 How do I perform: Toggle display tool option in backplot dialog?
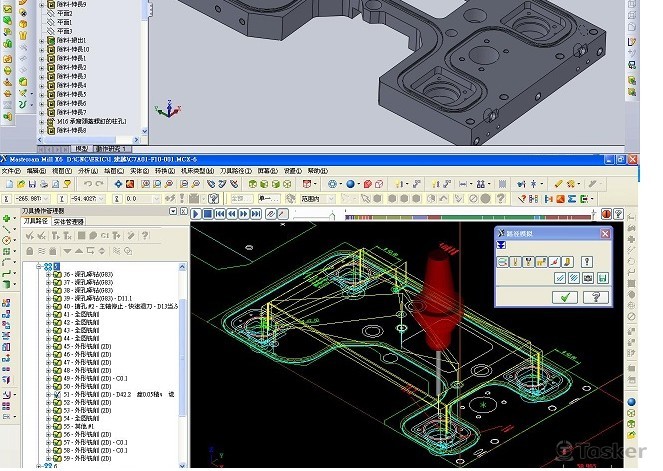pyautogui.click(x=515, y=262)
